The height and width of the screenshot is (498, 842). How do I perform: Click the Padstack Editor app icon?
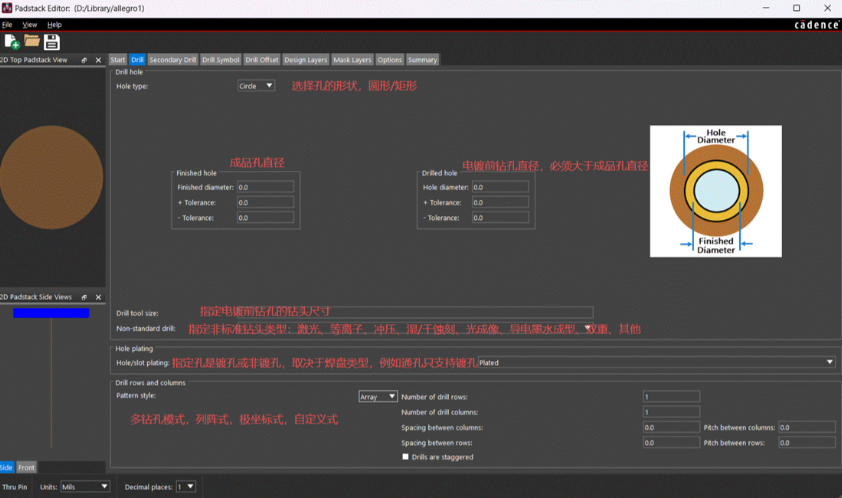coord(7,8)
